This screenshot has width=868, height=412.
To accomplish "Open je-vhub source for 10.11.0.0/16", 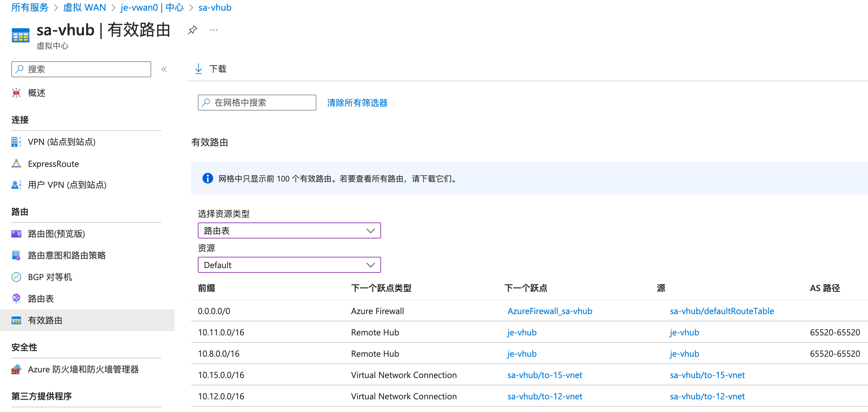I will (684, 332).
